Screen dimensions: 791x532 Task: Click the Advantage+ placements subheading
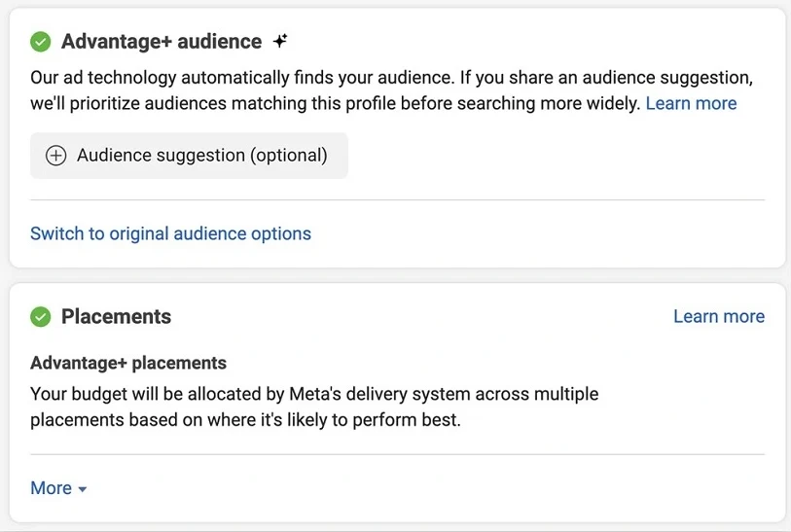(x=128, y=363)
